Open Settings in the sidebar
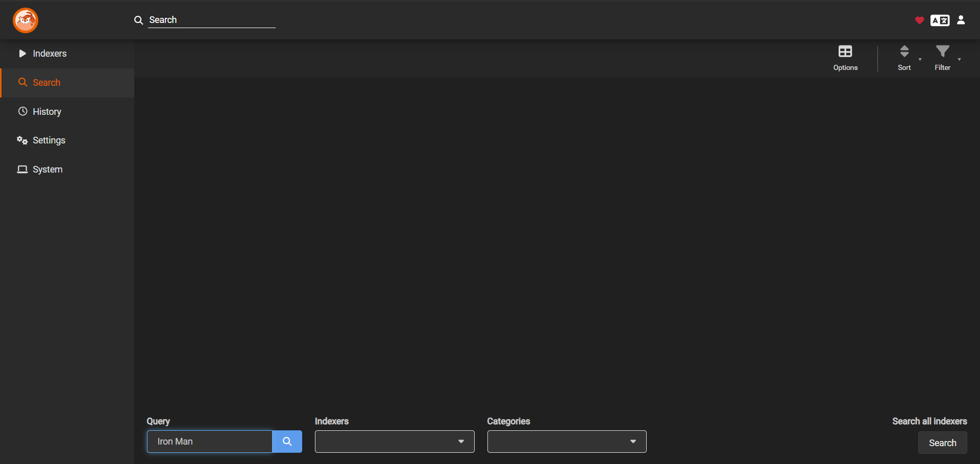Screen dimensions: 980x464 click(48, 140)
